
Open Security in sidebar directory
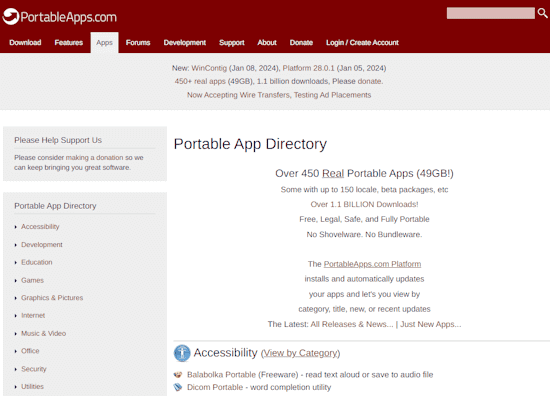[x=34, y=369]
